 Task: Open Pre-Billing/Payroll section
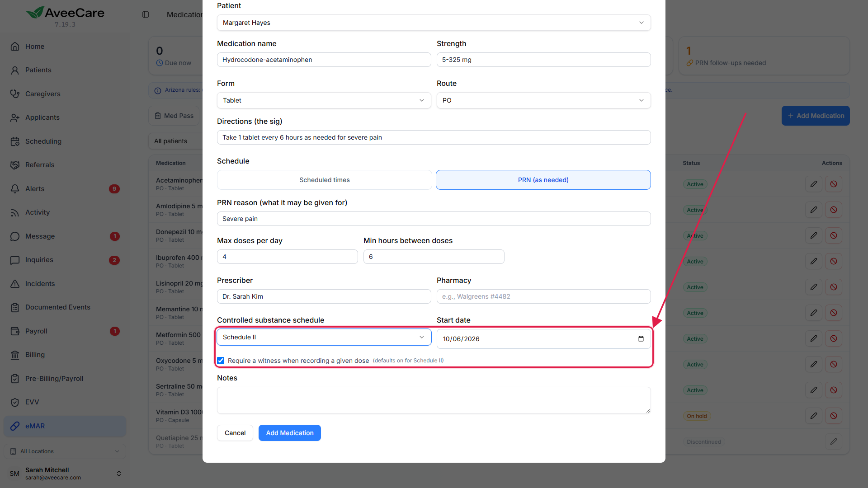pos(65,379)
